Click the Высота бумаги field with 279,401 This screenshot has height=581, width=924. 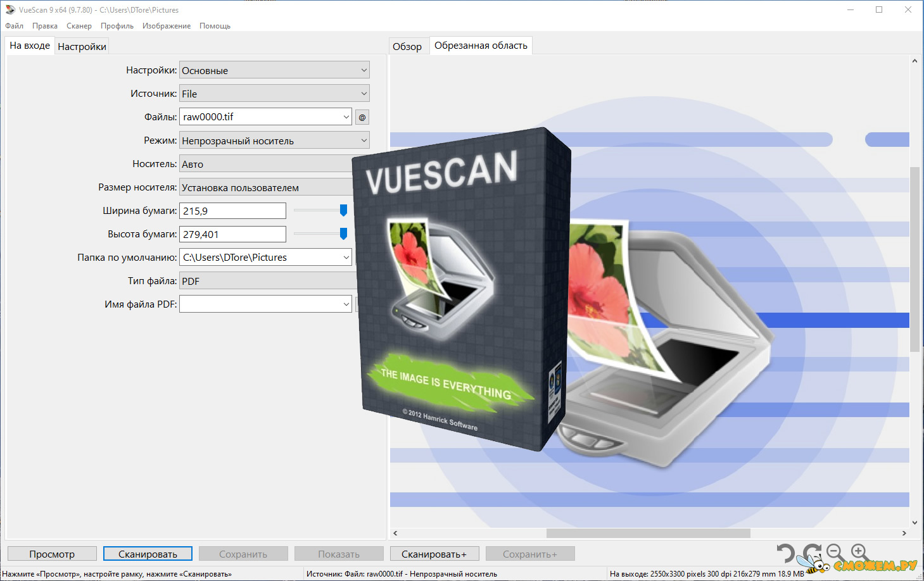(232, 234)
